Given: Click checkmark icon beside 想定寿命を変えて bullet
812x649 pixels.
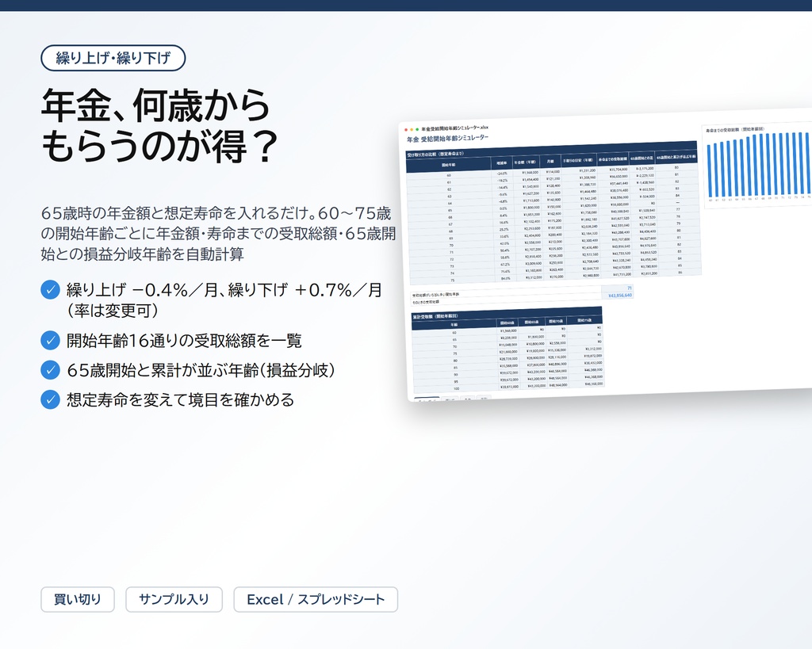Looking at the screenshot, I should (x=50, y=399).
